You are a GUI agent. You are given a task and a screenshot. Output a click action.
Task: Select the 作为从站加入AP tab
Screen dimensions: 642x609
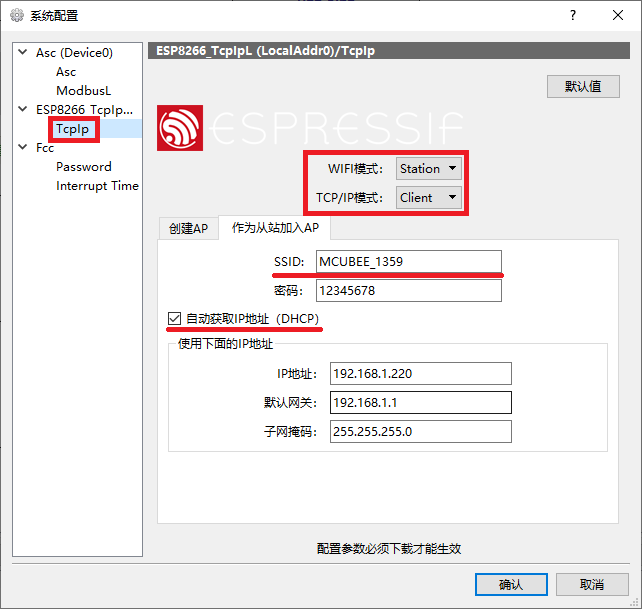pos(274,228)
